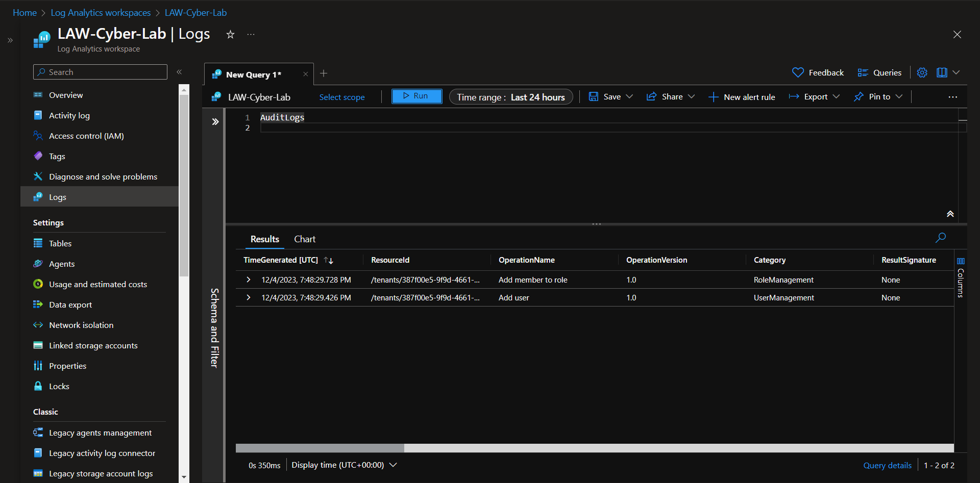Switch to the Chart tab

pyautogui.click(x=305, y=239)
